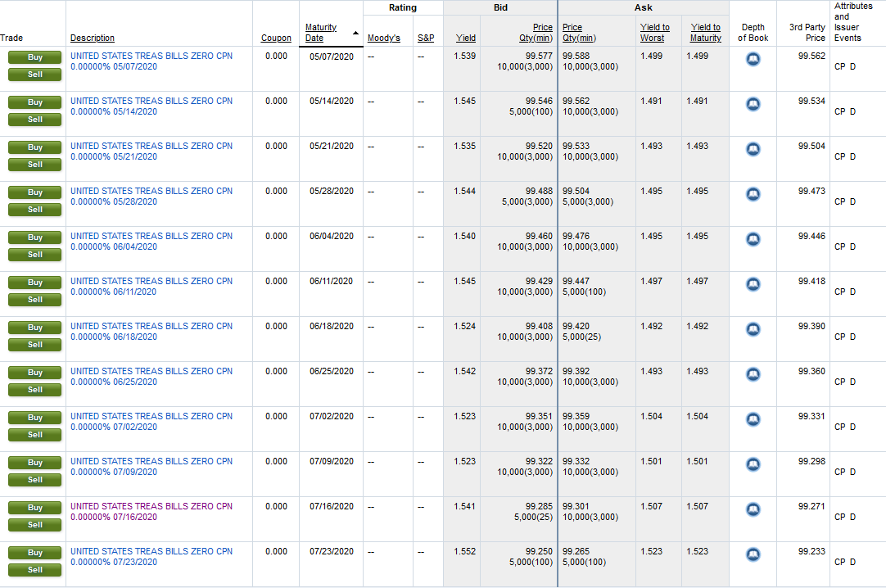Sell the 06/04/2020 Treasury bill
Image resolution: width=886 pixels, height=588 pixels.
[x=35, y=255]
